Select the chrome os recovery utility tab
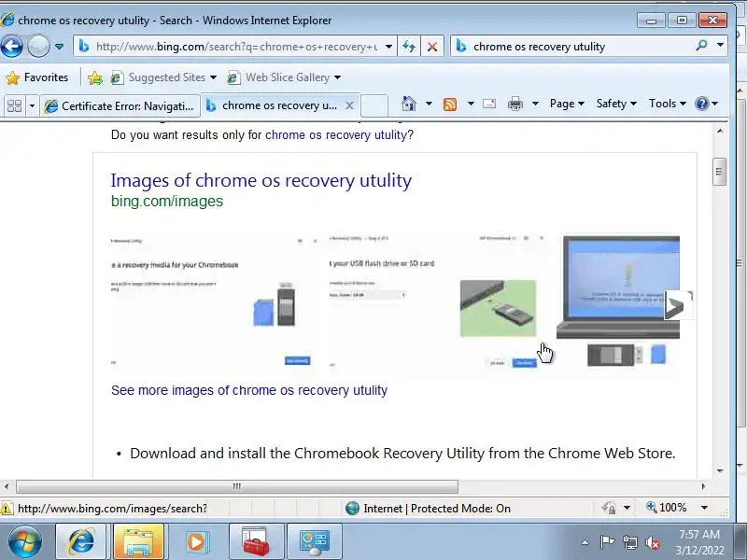This screenshot has width=747, height=560. [273, 105]
